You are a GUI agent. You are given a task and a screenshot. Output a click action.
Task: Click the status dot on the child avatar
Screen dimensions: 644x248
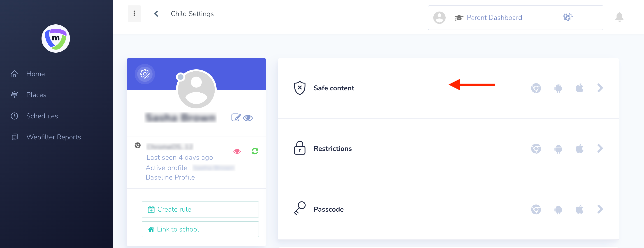(180, 77)
